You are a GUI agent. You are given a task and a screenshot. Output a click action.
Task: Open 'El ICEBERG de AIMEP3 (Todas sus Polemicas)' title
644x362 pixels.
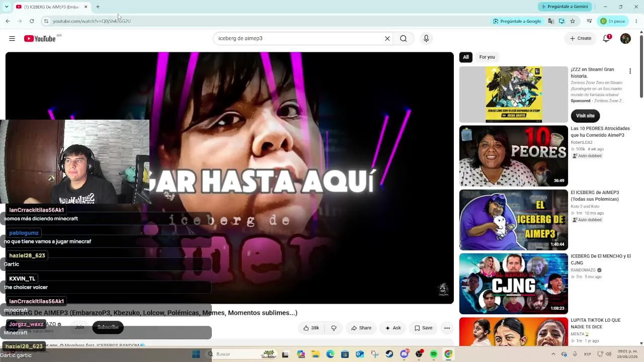(x=595, y=196)
